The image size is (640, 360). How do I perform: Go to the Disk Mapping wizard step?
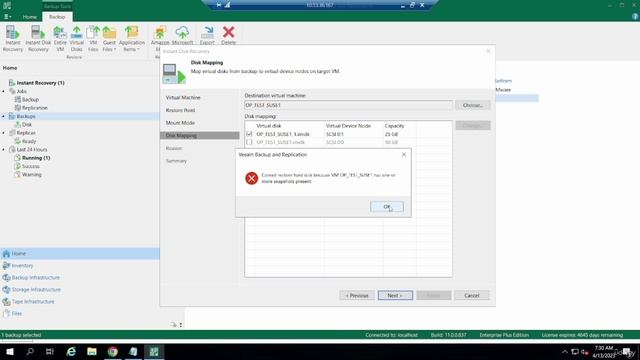pyautogui.click(x=200, y=136)
